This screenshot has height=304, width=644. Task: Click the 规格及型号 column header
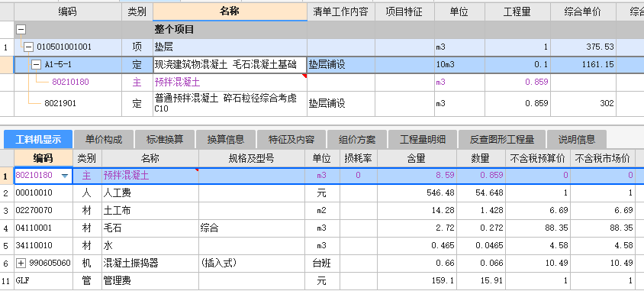pyautogui.click(x=252, y=158)
